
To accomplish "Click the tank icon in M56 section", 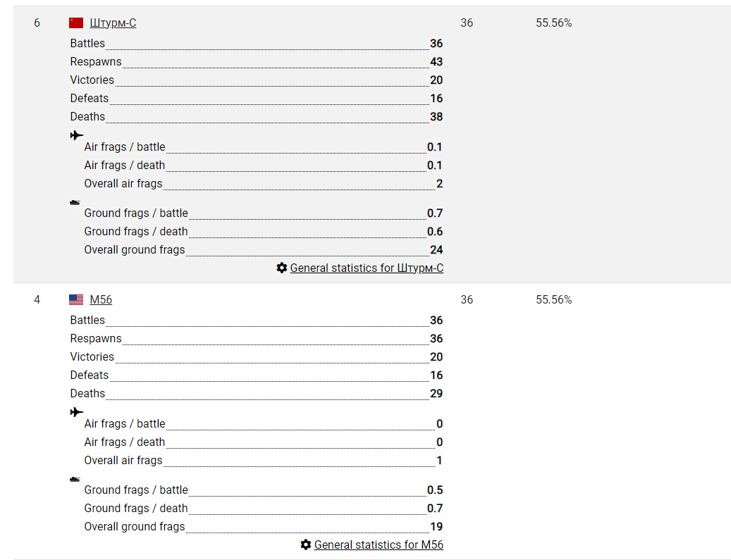I will 75,480.
